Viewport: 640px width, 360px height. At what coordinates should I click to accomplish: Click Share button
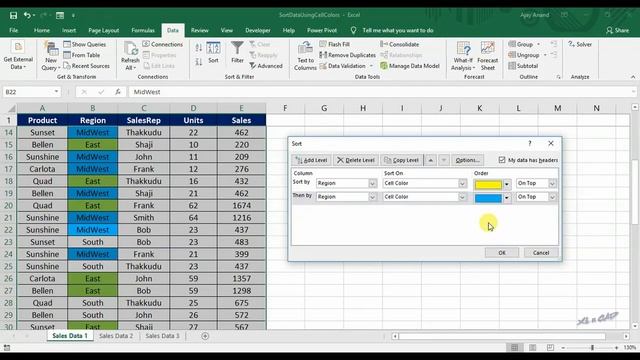point(617,30)
